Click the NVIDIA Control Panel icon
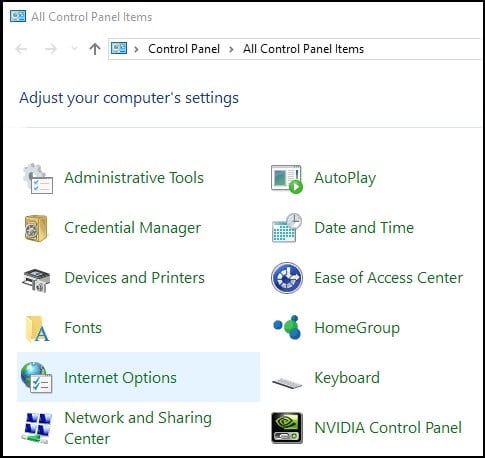The width and height of the screenshot is (485, 458). tap(287, 428)
